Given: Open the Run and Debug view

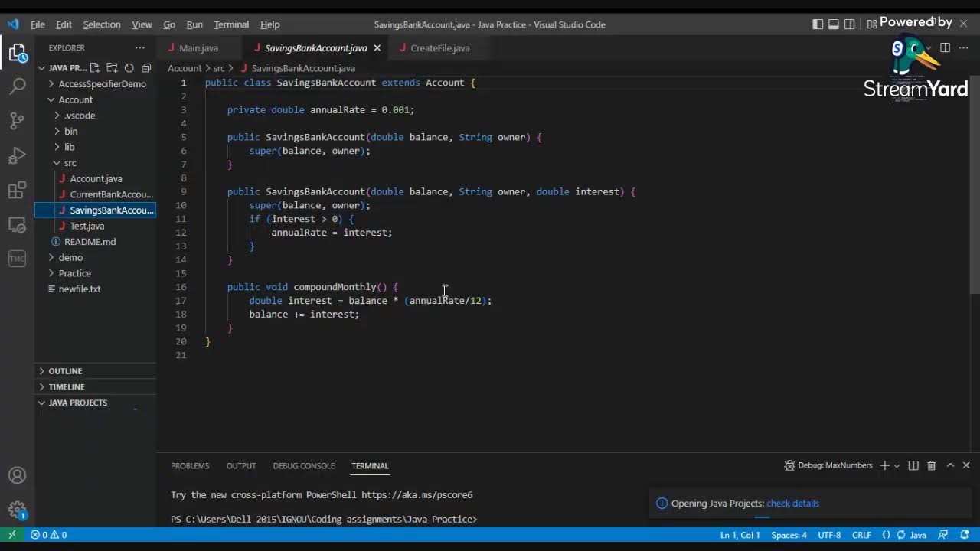Looking at the screenshot, I should click(18, 156).
